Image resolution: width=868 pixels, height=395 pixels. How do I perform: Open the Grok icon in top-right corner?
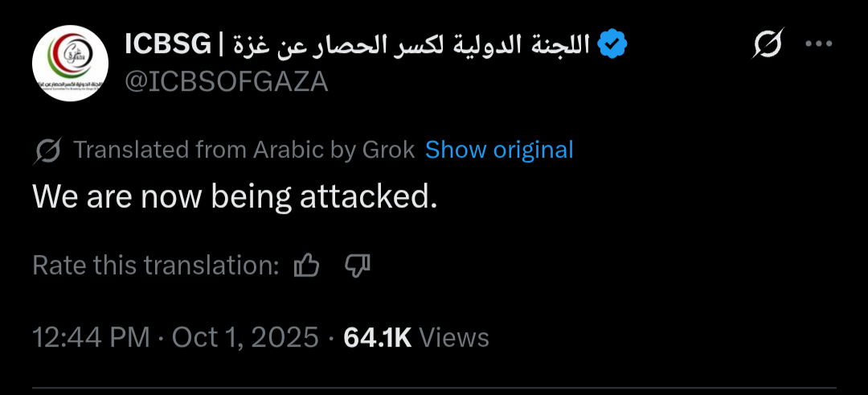(x=766, y=45)
